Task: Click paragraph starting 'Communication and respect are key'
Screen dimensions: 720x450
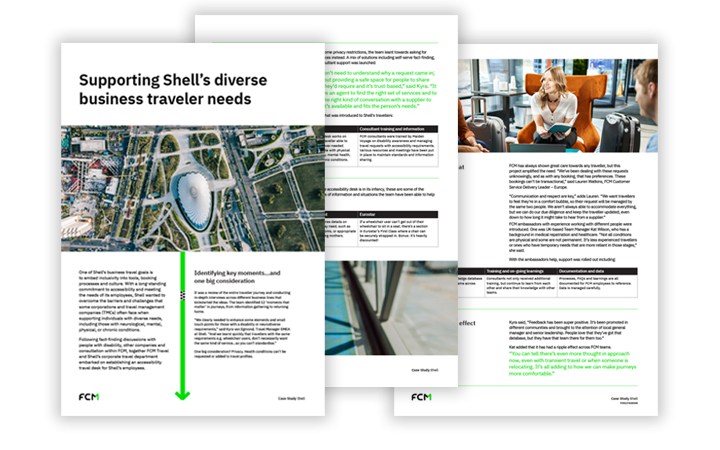Action: pyautogui.click(x=573, y=207)
